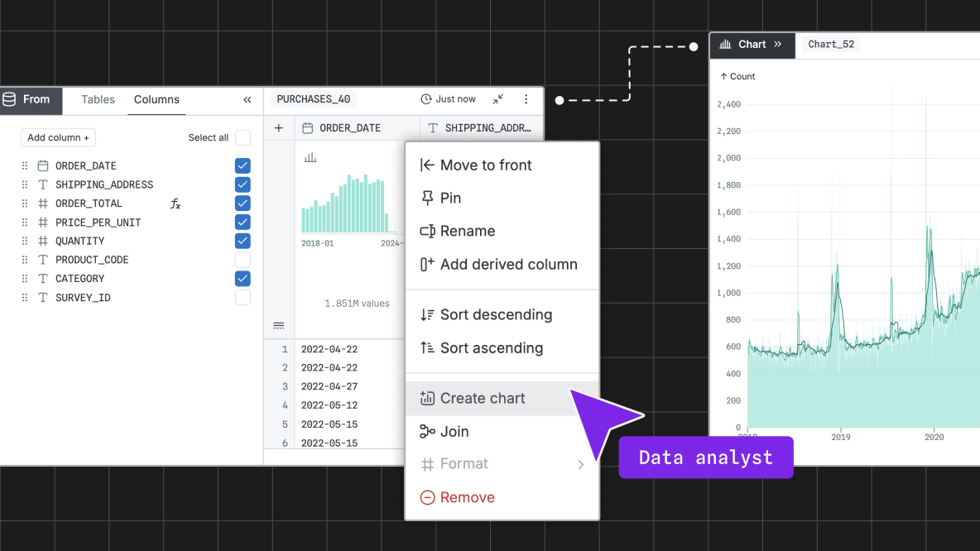Uncheck the ORDER_DATE column checkbox
The image size is (980, 551).
(243, 165)
